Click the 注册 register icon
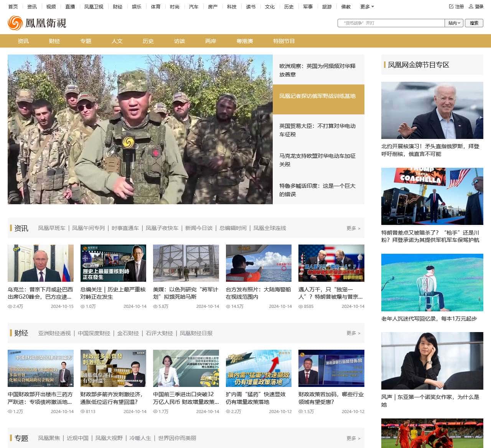This screenshot has width=491, height=448. pos(451,7)
